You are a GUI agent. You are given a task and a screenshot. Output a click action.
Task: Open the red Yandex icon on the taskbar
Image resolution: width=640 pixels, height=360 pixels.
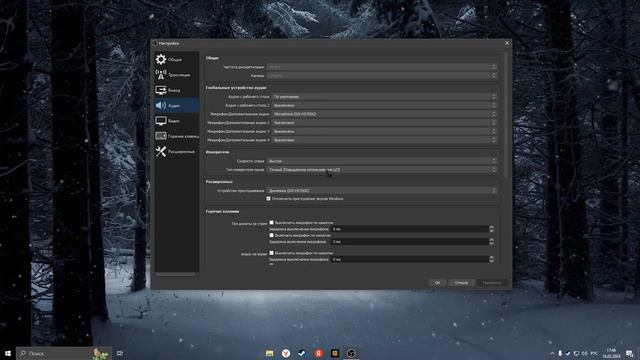[x=318, y=353]
